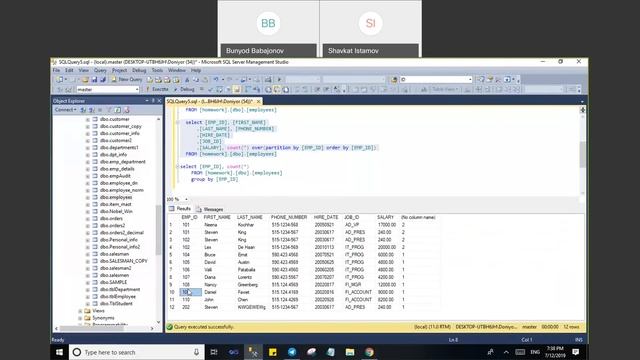
Task: Click the FIRST_NAME column header
Action: (x=217, y=217)
